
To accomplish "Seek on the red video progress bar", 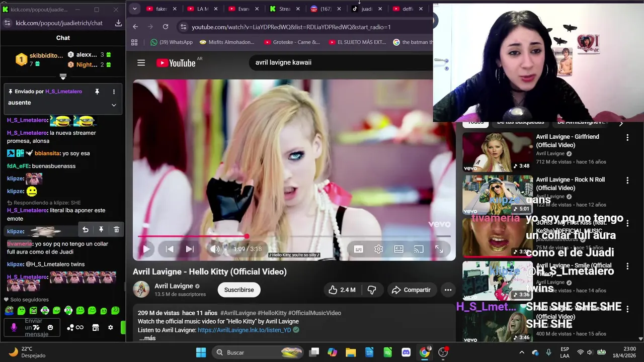I will click(294, 236).
